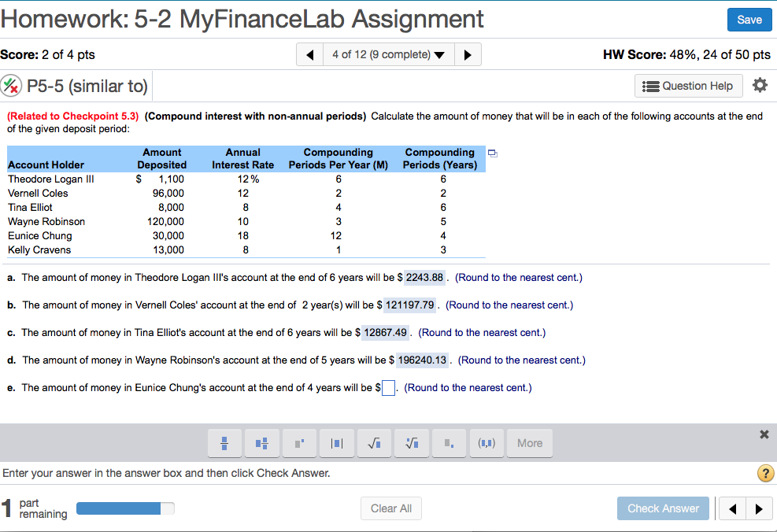Viewport: 777px width, 532px height.
Task: Open the Question Help menu
Action: coord(688,85)
